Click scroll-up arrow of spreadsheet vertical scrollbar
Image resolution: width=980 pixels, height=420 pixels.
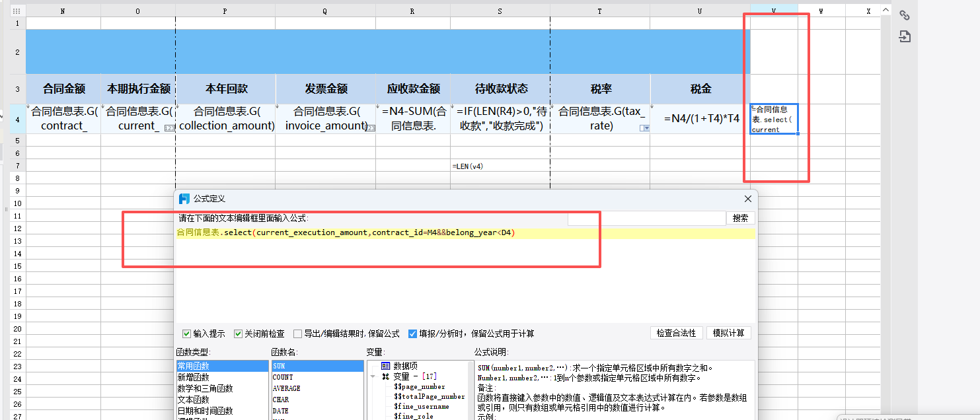click(886, 9)
